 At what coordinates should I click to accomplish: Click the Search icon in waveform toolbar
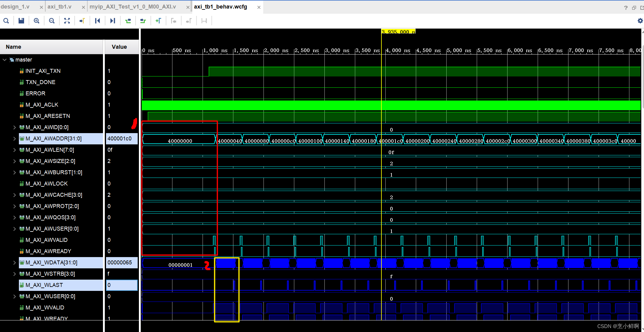tap(6, 21)
